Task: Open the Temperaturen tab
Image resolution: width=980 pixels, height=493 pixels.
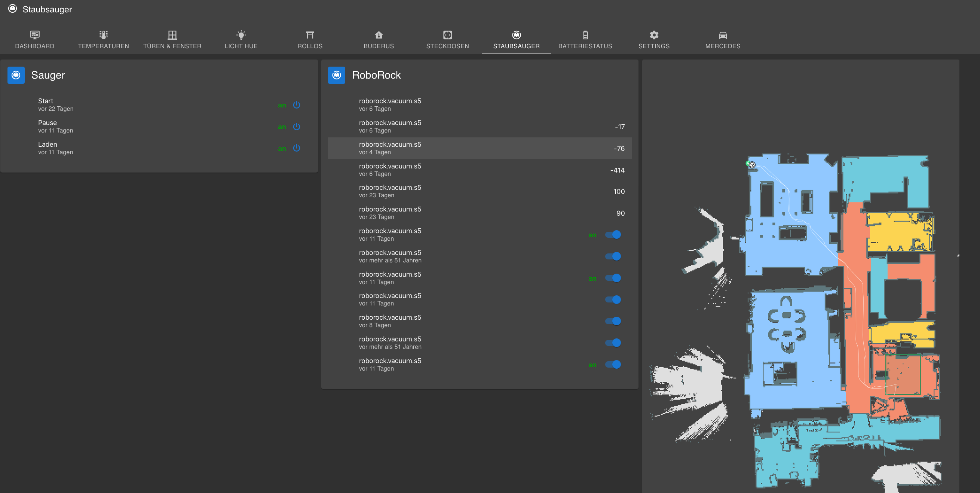Action: point(104,40)
